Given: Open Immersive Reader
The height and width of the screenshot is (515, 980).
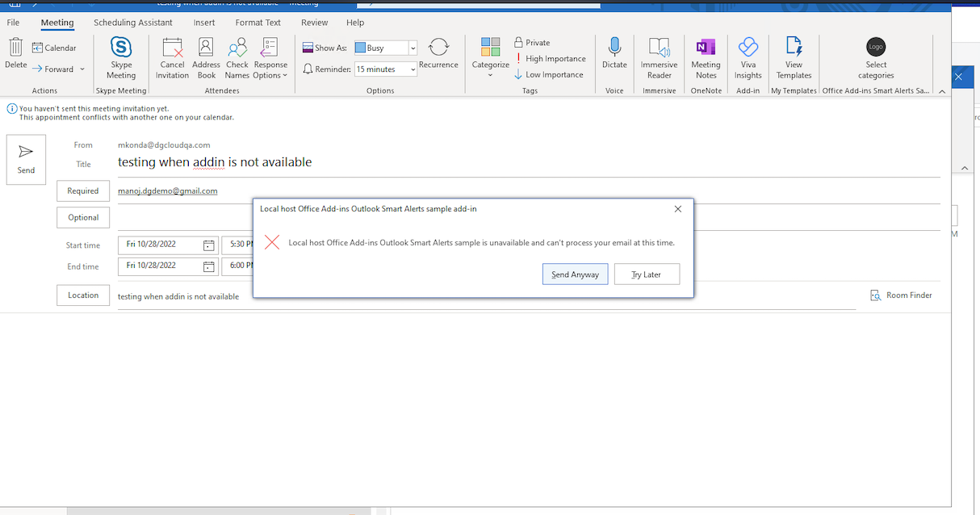Looking at the screenshot, I should pyautogui.click(x=659, y=57).
